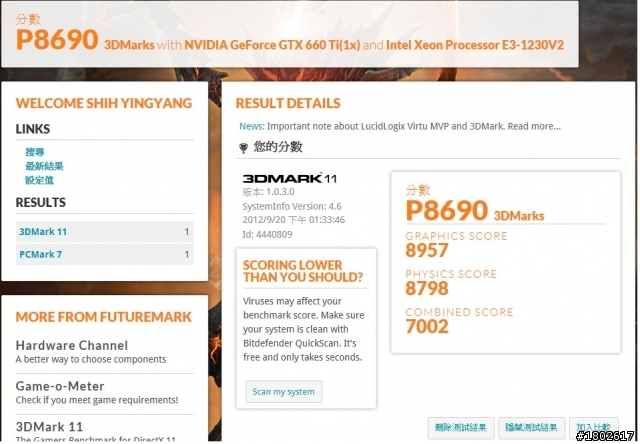Click the WELCOME SHIH YINGYANG heading
This screenshot has width=640, height=444.
104,103
